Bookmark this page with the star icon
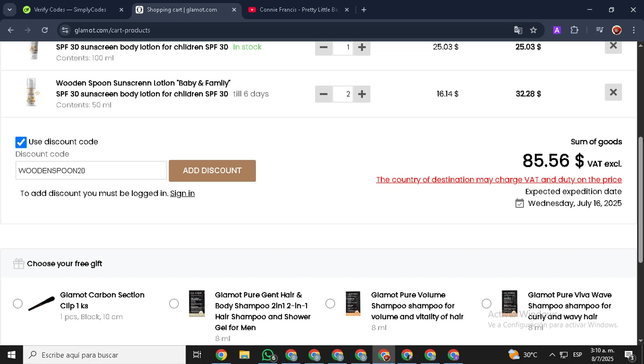Screen dimensions: 644x364 click(x=533, y=30)
